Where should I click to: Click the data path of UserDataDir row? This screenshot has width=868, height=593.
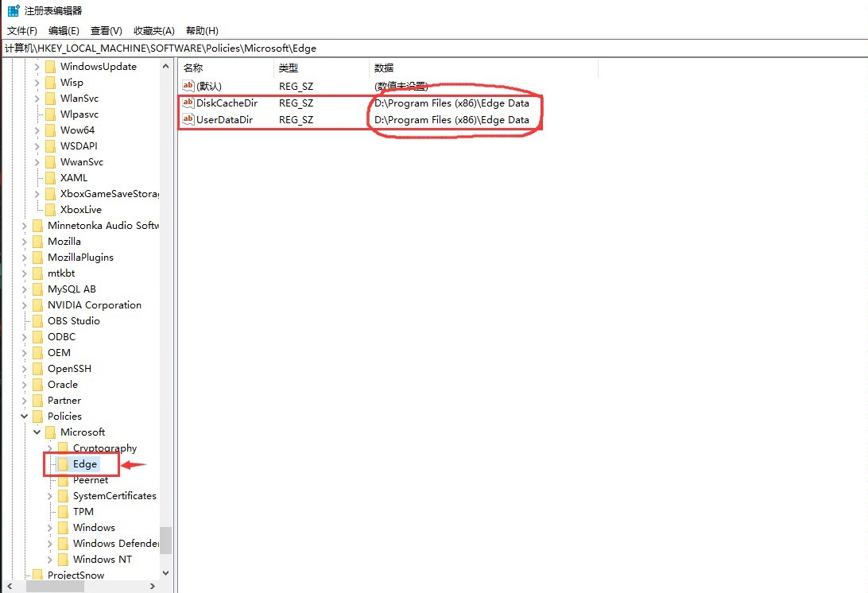[x=451, y=119]
